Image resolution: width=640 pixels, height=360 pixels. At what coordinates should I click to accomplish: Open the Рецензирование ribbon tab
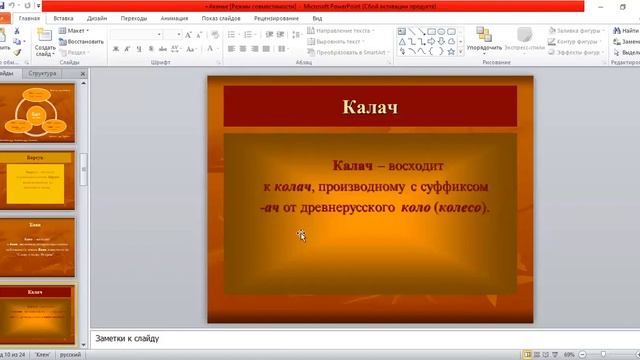(276, 18)
